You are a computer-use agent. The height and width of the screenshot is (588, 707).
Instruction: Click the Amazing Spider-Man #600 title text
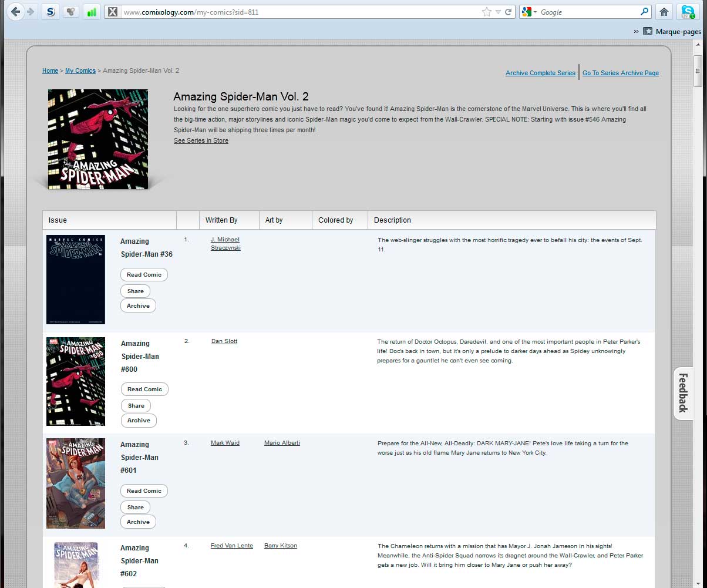140,357
